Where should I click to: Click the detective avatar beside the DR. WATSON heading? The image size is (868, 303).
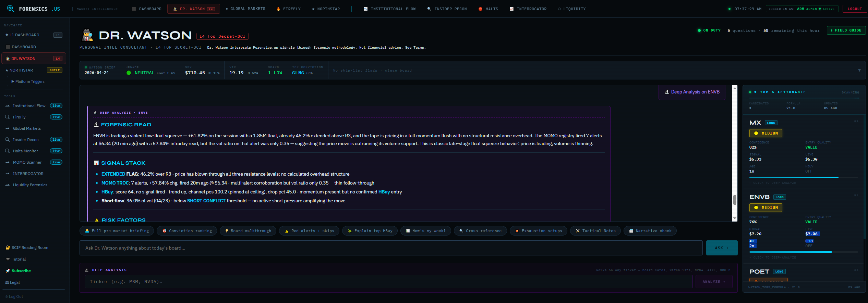pos(87,35)
